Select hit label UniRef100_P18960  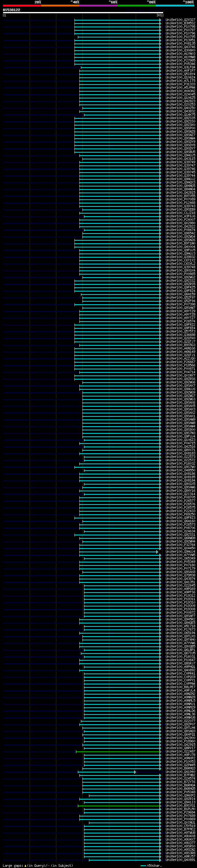[x=180, y=741]
